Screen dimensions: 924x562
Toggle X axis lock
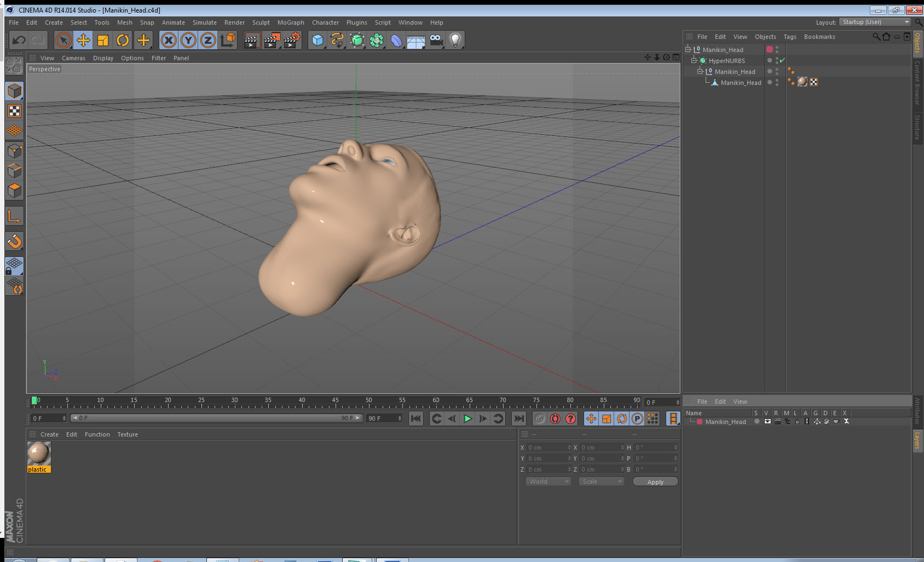[x=169, y=40]
